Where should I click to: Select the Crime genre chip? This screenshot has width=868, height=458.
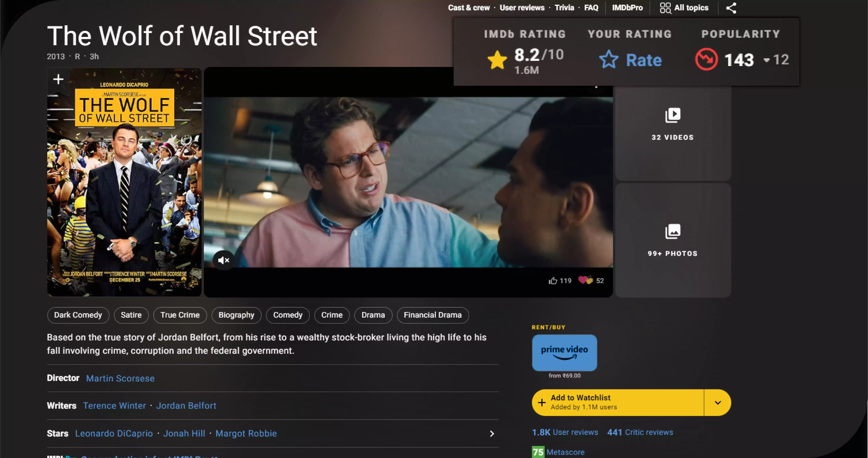pyautogui.click(x=332, y=315)
